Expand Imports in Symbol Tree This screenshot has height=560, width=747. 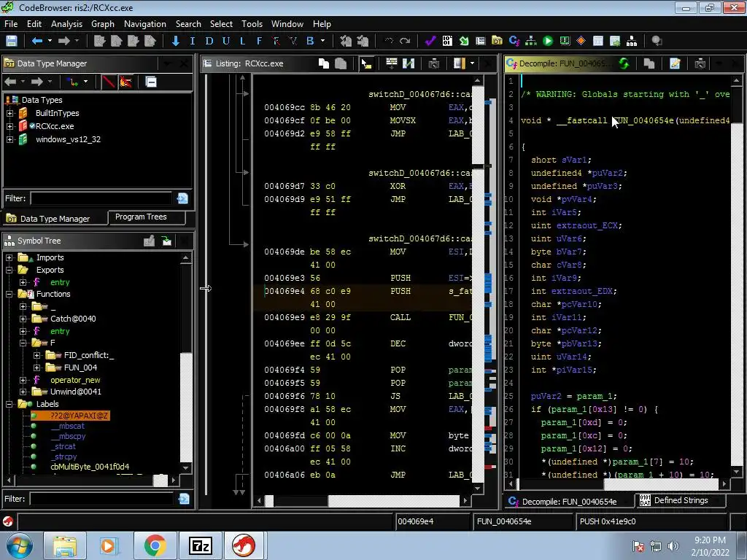9,257
